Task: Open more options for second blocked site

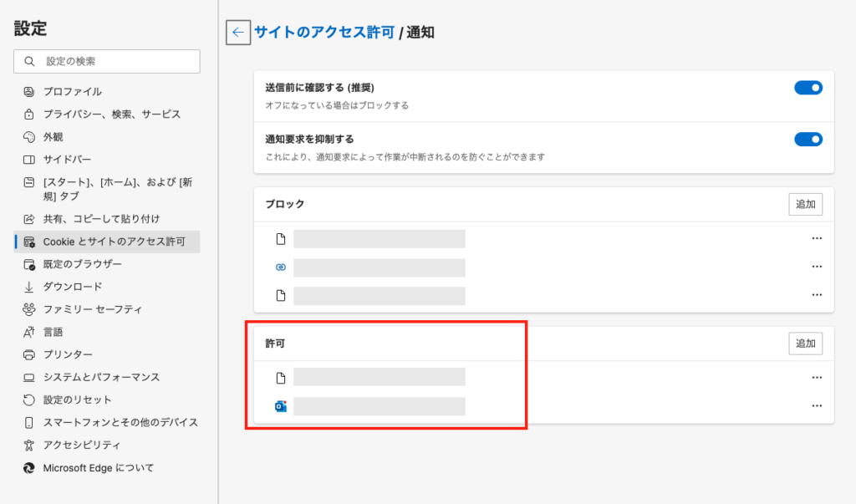Action: [817, 267]
